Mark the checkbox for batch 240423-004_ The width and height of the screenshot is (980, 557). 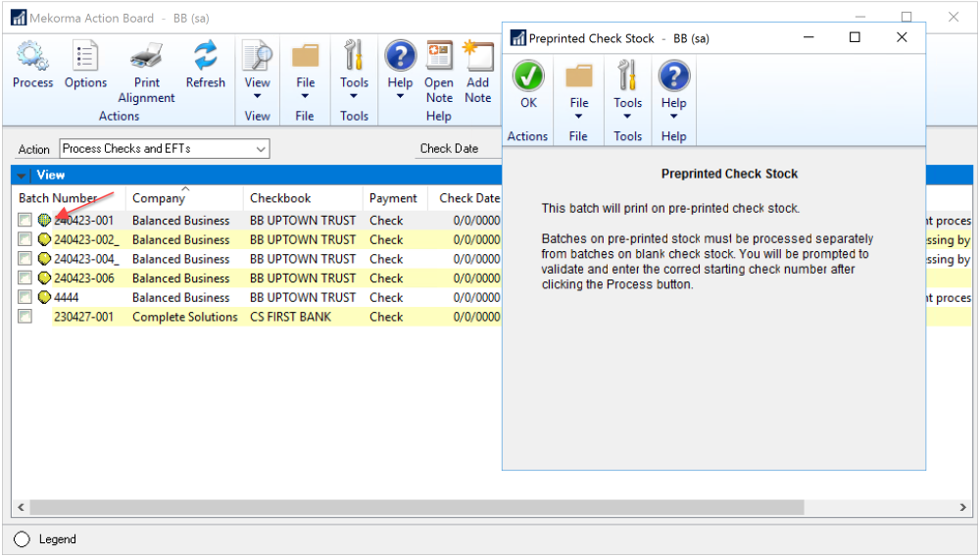tap(25, 259)
